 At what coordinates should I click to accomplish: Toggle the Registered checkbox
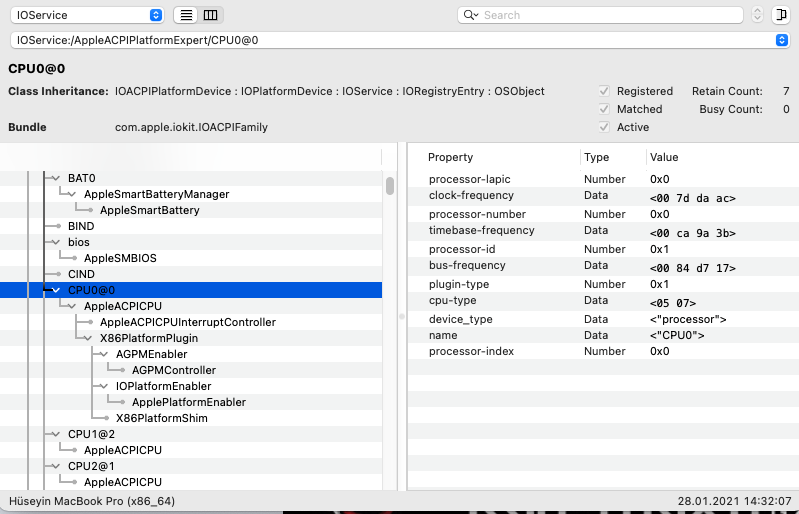point(604,91)
